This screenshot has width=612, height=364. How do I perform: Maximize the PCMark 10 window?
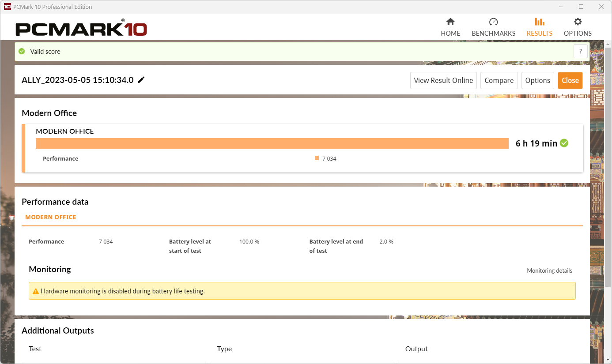coord(581,7)
